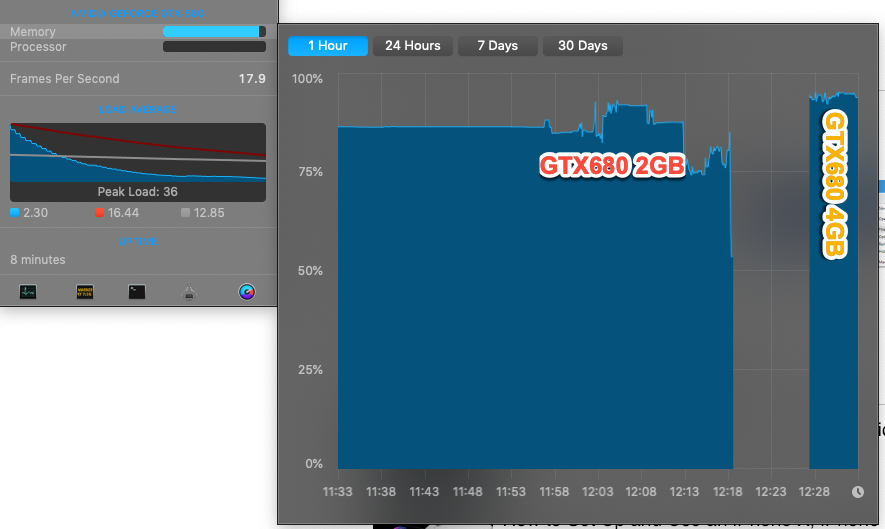Click the 12:28 time label
Viewport: 885px width, 529px height.
point(814,492)
